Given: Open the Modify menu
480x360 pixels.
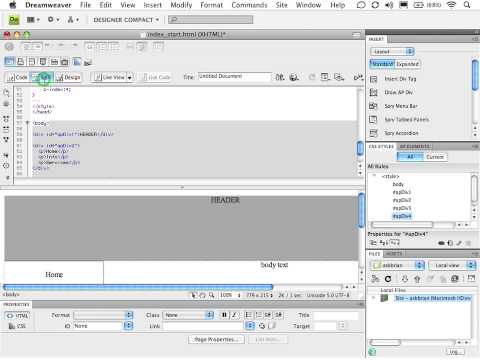Looking at the screenshot, I should tap(181, 5).
